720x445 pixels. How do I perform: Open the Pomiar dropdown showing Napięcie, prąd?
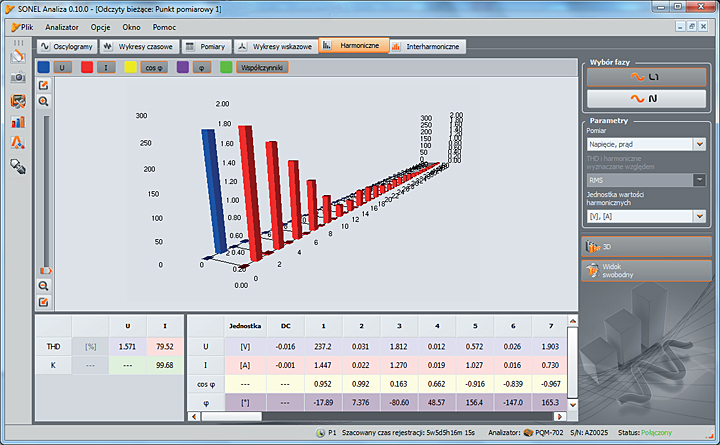(644, 144)
